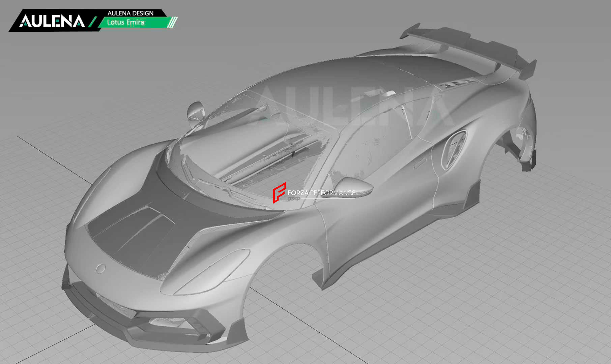Image resolution: width=611 pixels, height=364 pixels.
Task: Click the red Forza Performance F logo
Action: pos(279,192)
